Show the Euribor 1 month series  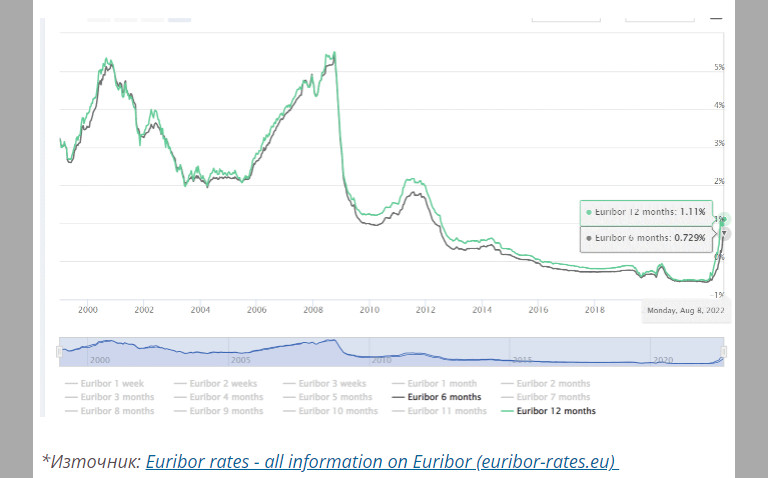click(x=444, y=383)
